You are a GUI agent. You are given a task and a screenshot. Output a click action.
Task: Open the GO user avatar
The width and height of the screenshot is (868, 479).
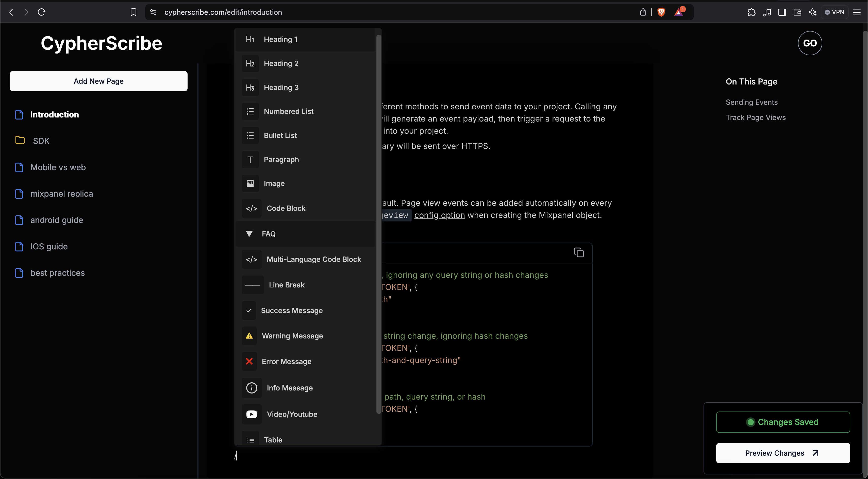[x=810, y=43]
